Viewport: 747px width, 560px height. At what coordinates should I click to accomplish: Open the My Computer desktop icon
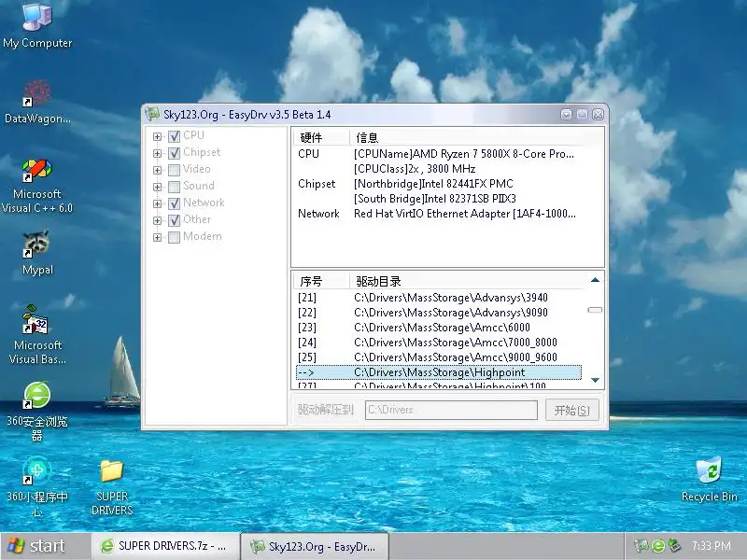point(37,25)
